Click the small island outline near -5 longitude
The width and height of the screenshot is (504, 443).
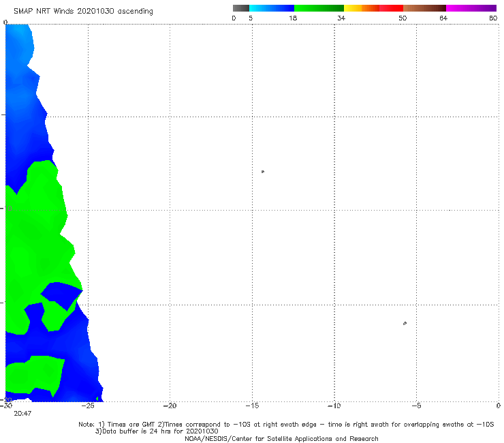[x=405, y=323]
